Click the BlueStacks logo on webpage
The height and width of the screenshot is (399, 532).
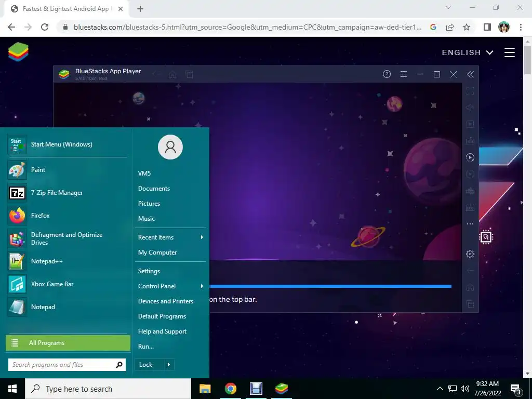coord(18,52)
